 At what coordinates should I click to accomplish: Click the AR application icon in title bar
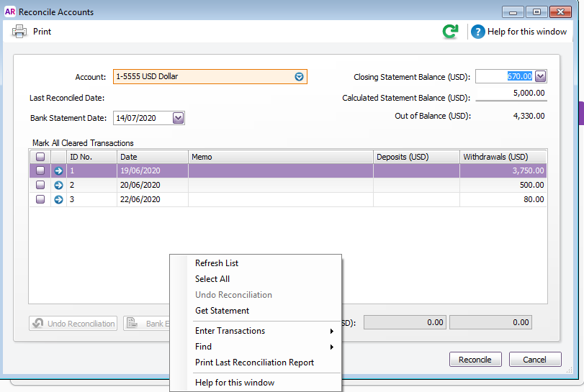10,12
